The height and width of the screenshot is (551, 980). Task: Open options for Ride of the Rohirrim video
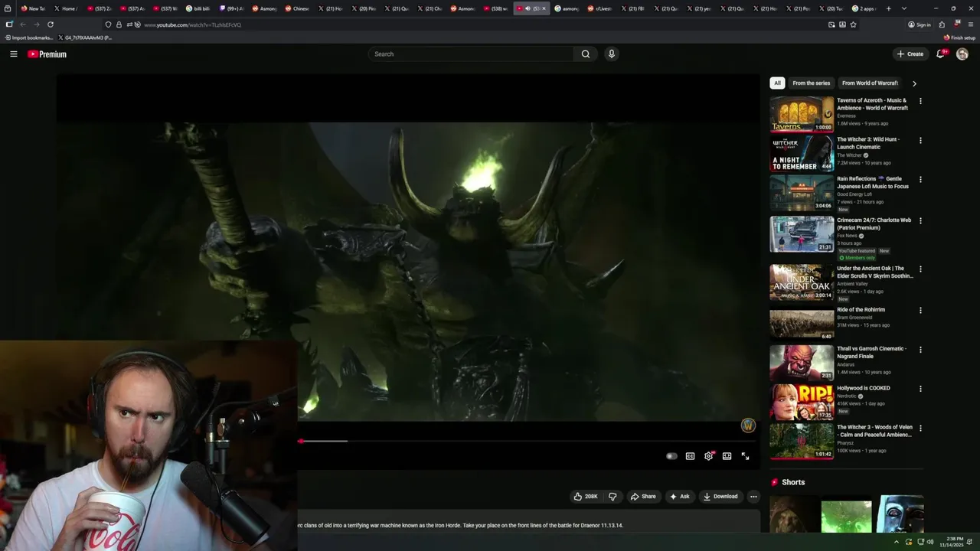pos(920,311)
